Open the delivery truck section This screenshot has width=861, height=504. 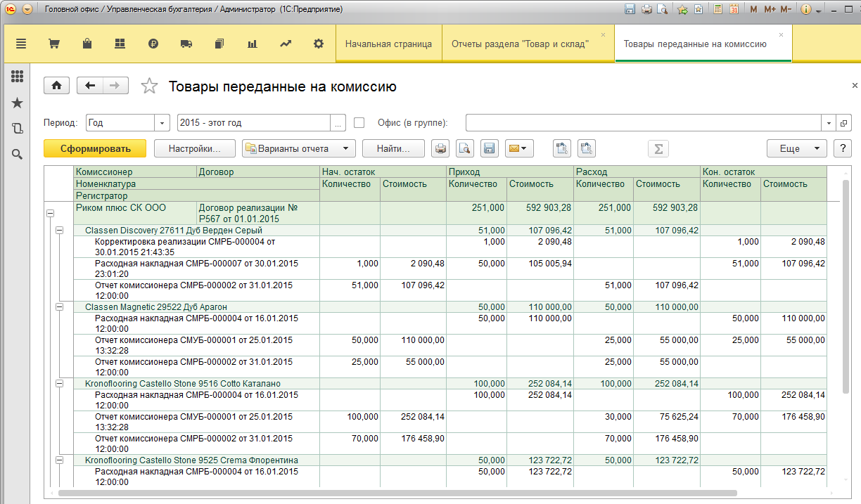[186, 44]
